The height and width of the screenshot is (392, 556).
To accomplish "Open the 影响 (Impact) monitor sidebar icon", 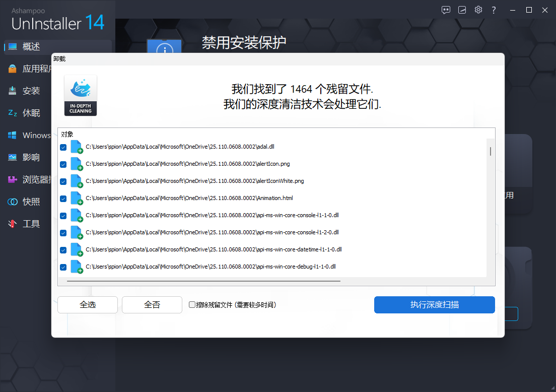I will (13, 157).
